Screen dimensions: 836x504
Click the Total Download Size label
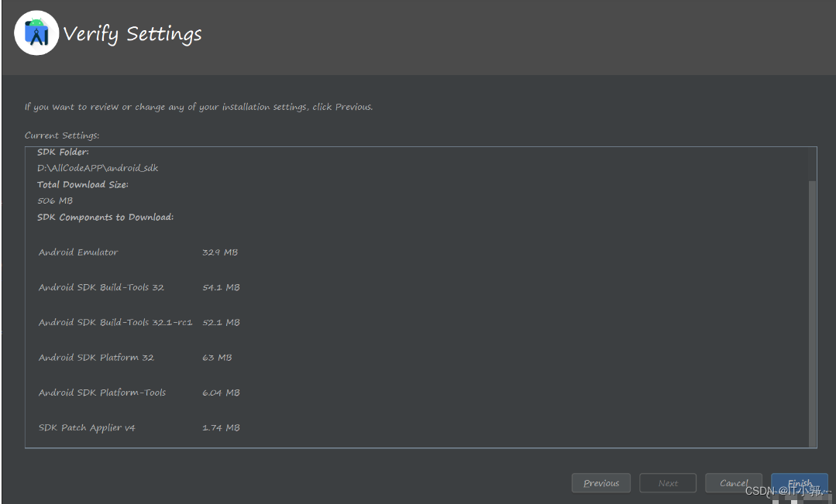pyautogui.click(x=83, y=184)
